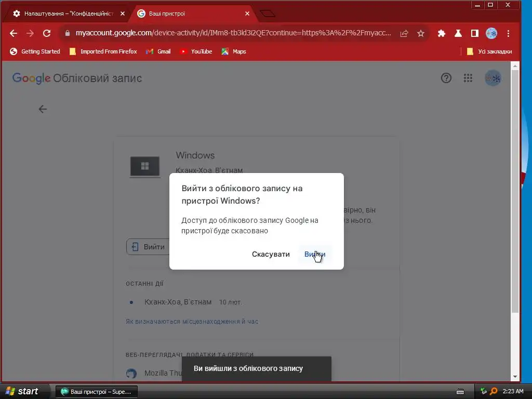The height and width of the screenshot is (399, 532).
Task: Click the page scrollbar down arrow
Action: (x=515, y=377)
